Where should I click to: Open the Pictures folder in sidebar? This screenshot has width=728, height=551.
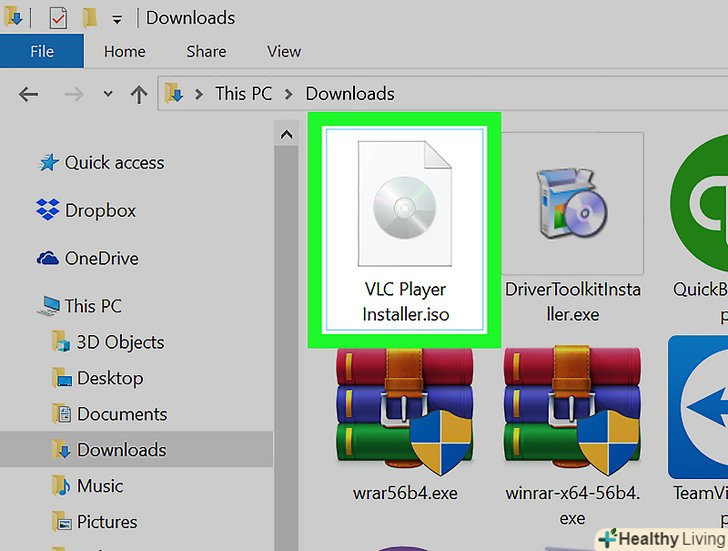(x=107, y=522)
